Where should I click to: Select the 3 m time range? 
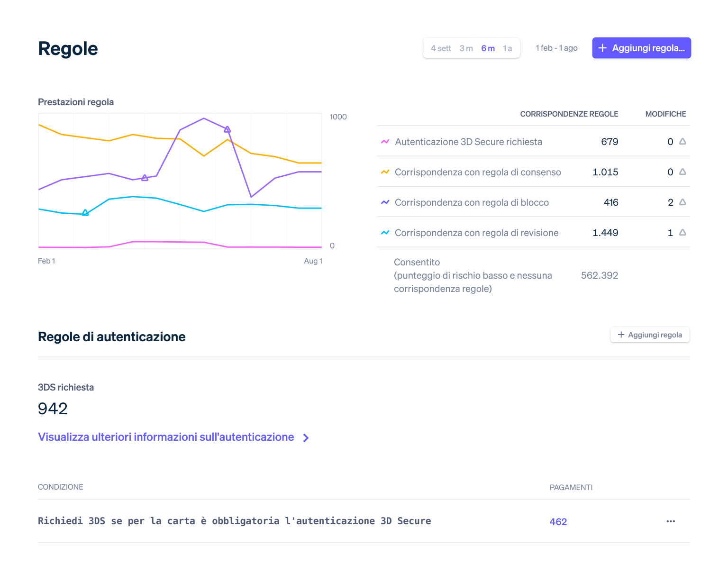(x=466, y=48)
